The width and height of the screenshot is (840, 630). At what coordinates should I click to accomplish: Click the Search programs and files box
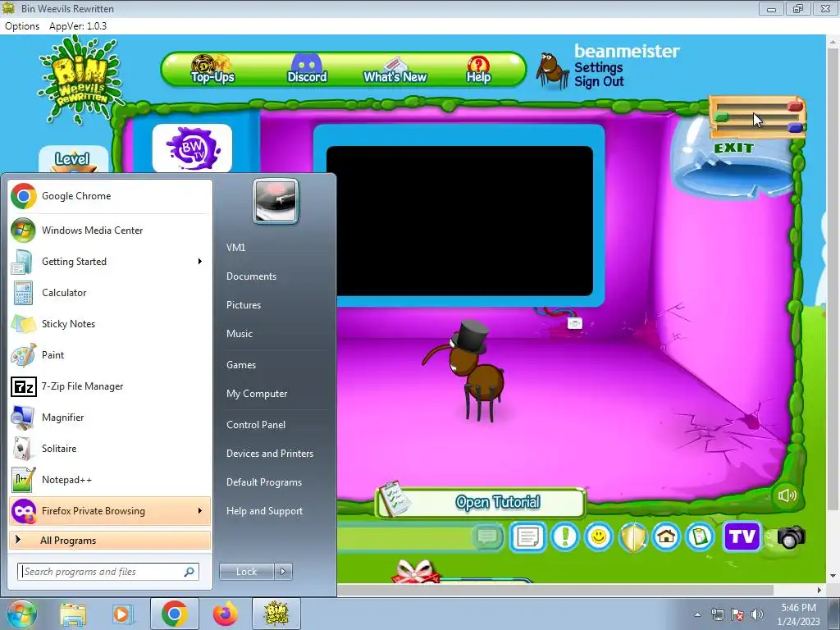[107, 572]
